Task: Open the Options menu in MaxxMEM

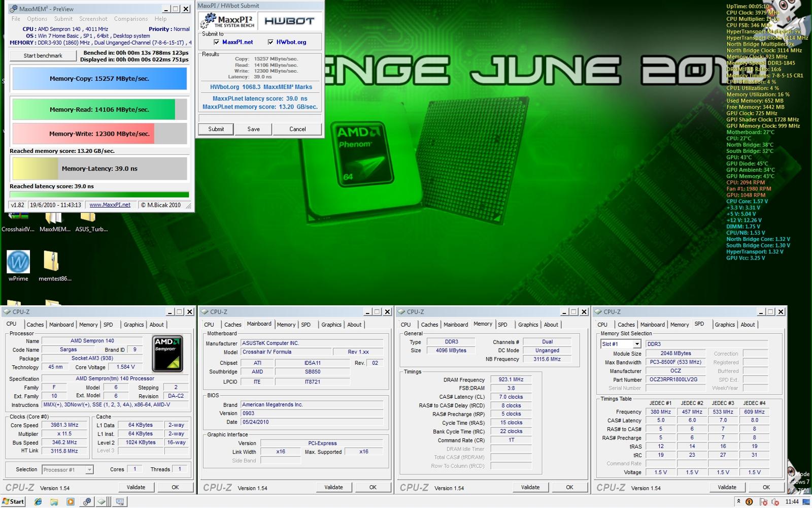Action: [x=37, y=19]
